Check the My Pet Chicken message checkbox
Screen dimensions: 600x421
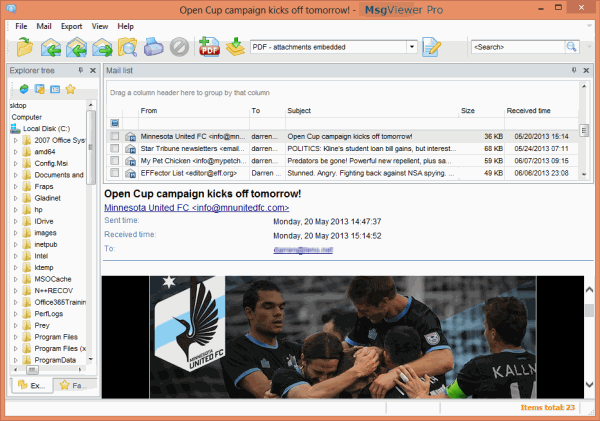point(114,161)
